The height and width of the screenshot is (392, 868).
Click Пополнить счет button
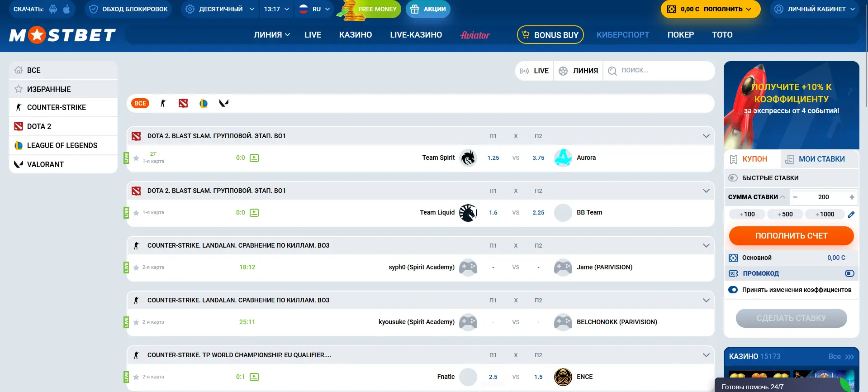(x=792, y=236)
